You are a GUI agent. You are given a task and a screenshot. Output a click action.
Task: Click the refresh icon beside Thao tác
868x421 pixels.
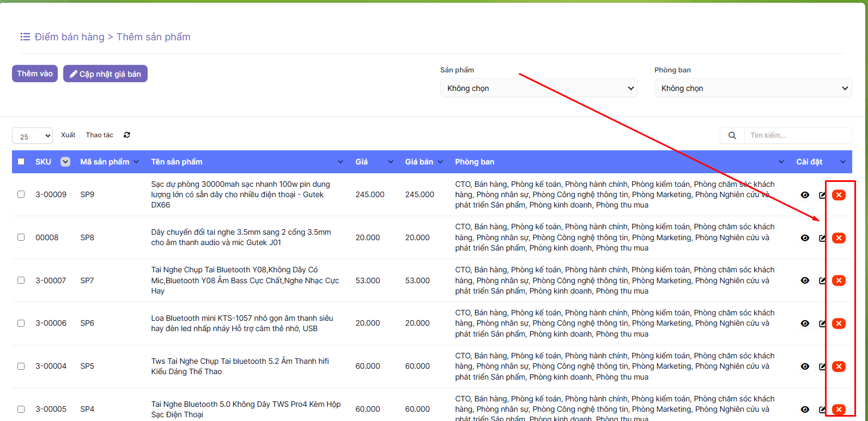(127, 135)
